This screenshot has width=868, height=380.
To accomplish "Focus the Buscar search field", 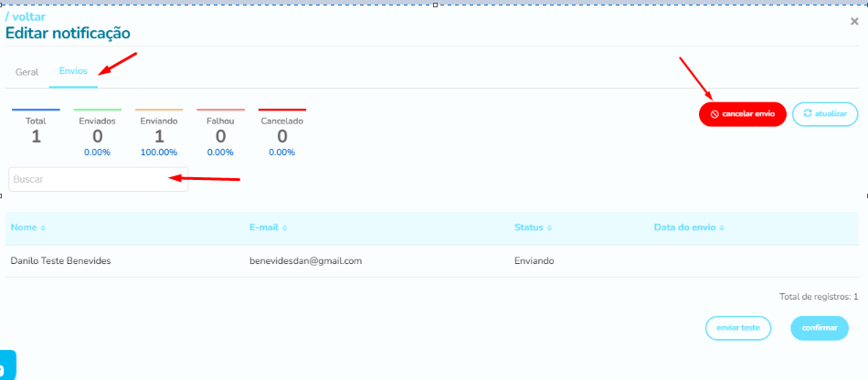I will point(99,179).
